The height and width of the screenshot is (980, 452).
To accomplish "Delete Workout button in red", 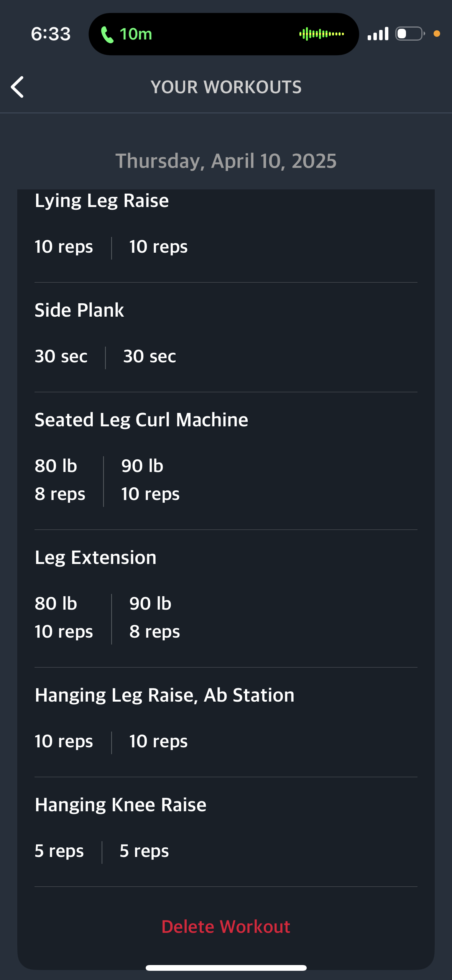I will (x=226, y=927).
